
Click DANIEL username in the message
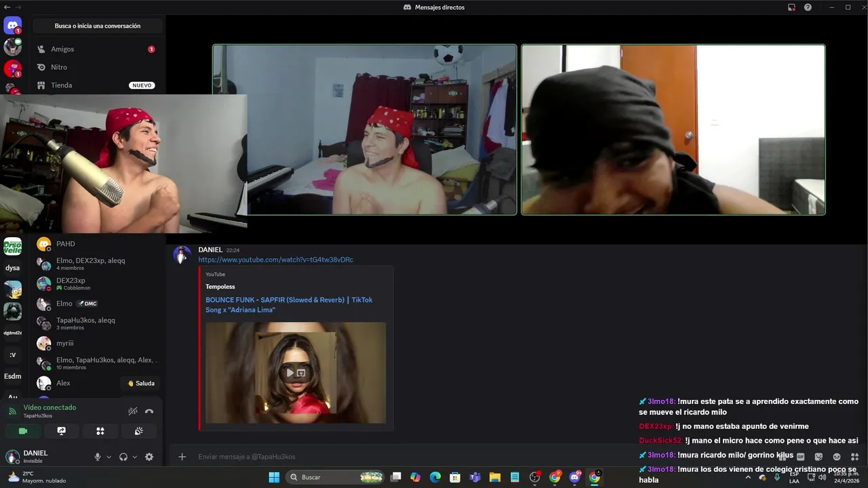coord(210,250)
